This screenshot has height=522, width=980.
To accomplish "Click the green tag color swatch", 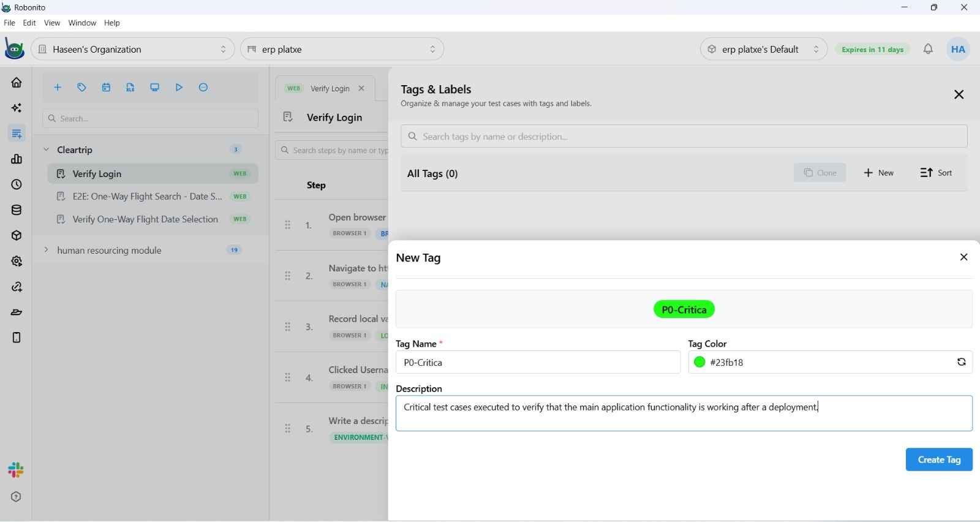I will click(x=699, y=362).
